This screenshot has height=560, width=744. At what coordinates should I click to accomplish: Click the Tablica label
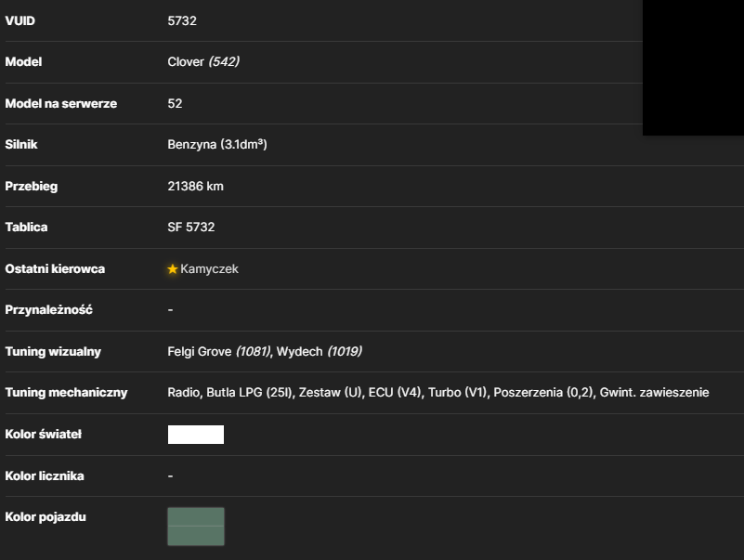(26, 227)
